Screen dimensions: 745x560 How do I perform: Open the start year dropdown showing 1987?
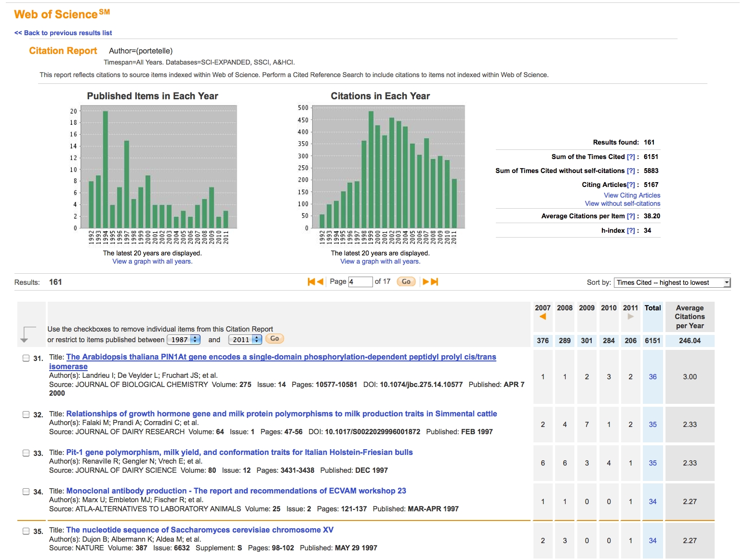[184, 339]
